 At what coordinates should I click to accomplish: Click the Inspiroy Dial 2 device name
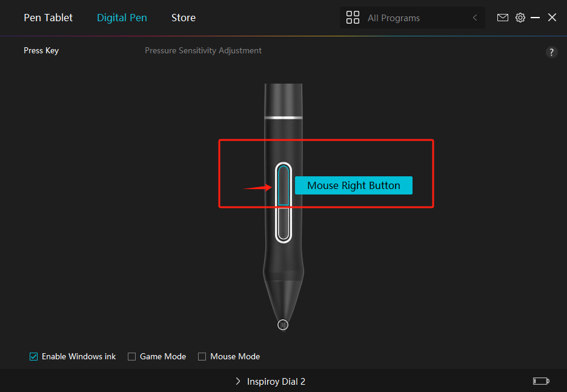tap(276, 382)
